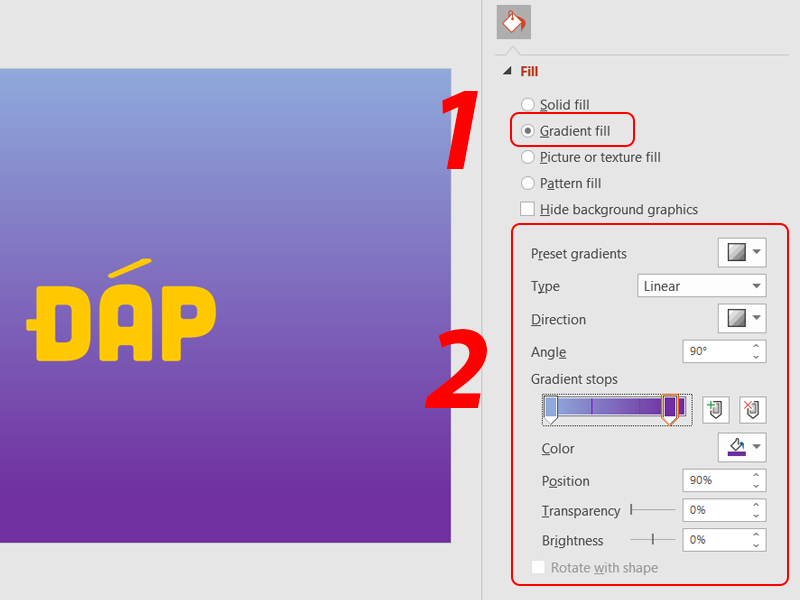The image size is (800, 600).
Task: Click the Add gradient stop icon
Action: [715, 409]
